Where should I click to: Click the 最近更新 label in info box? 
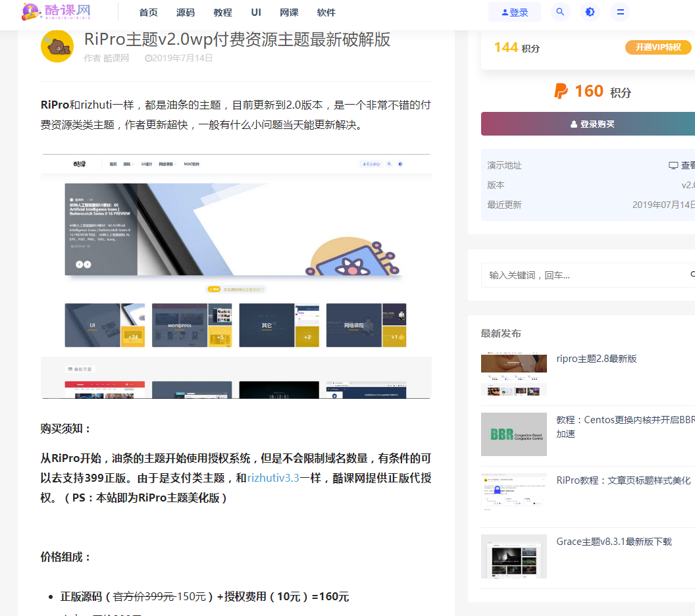(x=504, y=205)
